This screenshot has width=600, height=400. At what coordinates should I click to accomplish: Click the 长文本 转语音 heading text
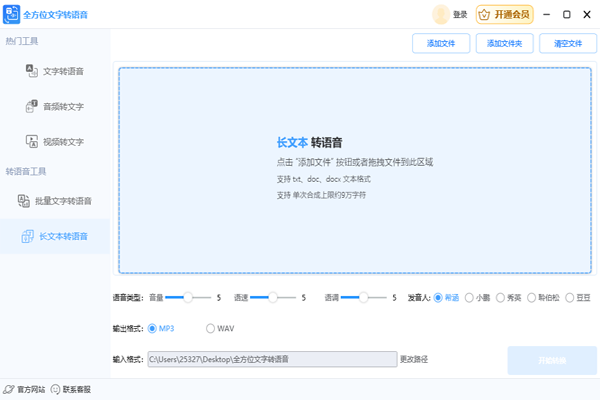pos(309,142)
